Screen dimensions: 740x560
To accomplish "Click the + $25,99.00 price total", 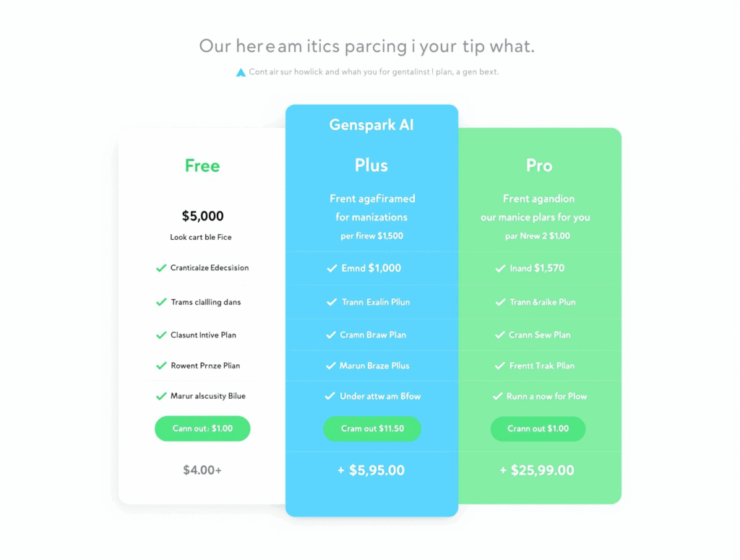I will [537, 470].
